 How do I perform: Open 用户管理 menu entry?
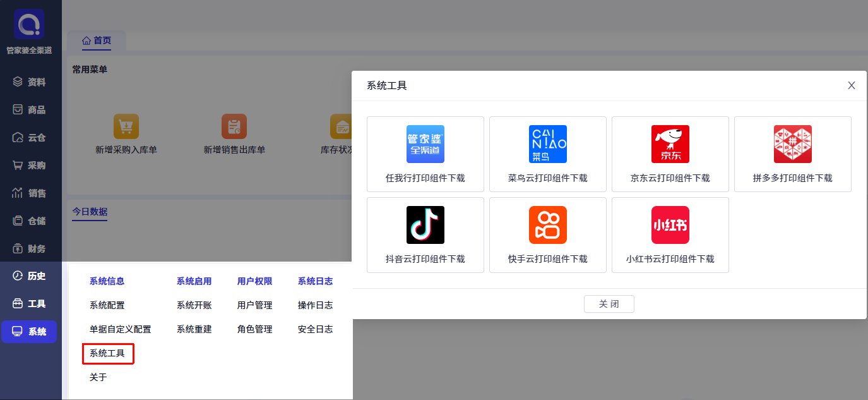pyautogui.click(x=255, y=305)
